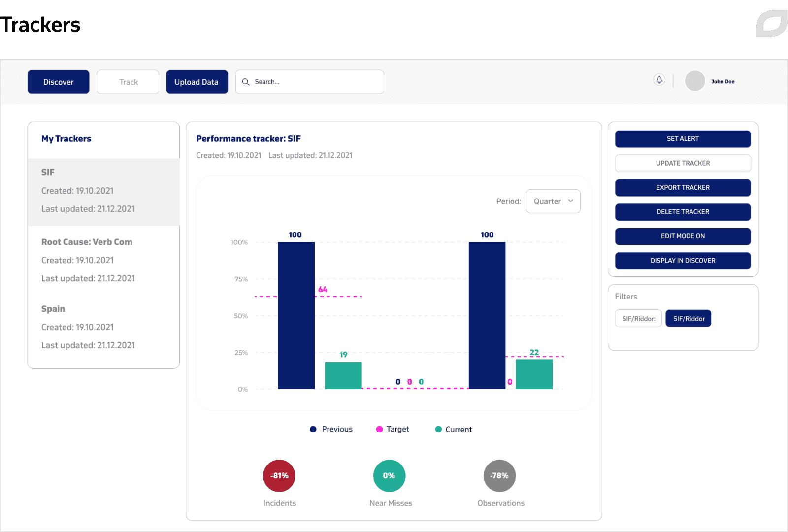Select the Root Cause: Verb Com tracker
This screenshot has height=532, width=788.
[103, 260]
